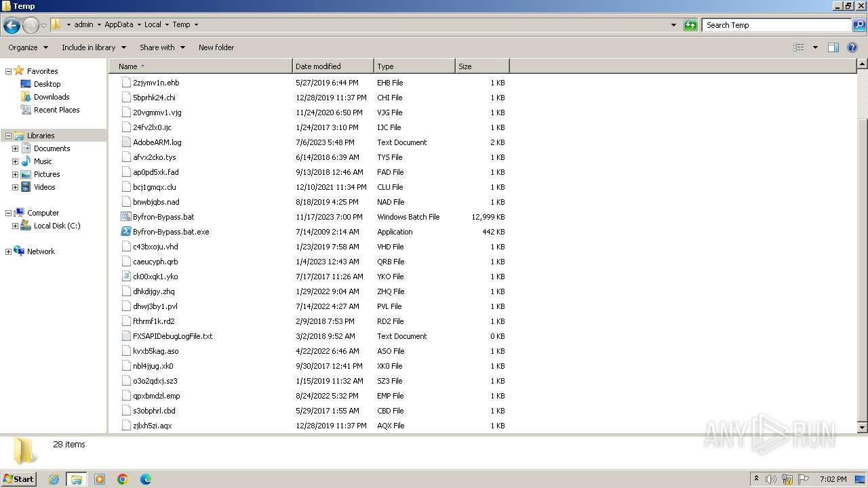
Task: Sort by Date modified column header
Action: click(333, 66)
